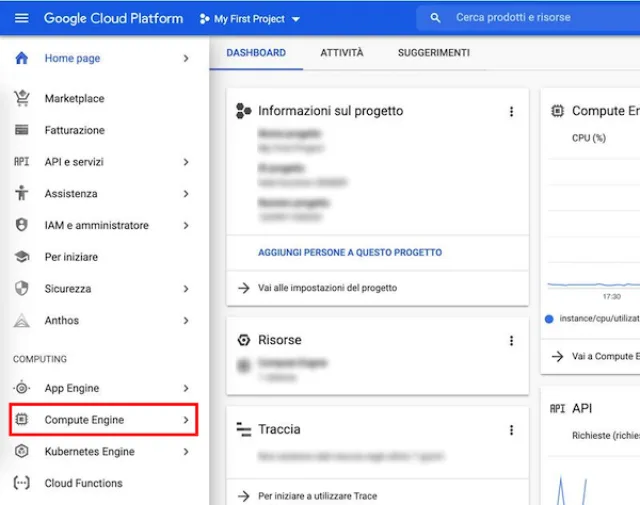
Task: Open the Traccia card overflow menu
Action: click(511, 430)
